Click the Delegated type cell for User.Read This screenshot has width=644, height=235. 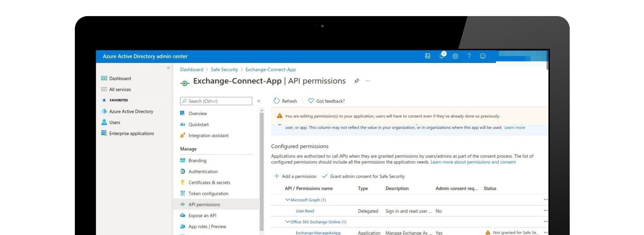pos(368,211)
